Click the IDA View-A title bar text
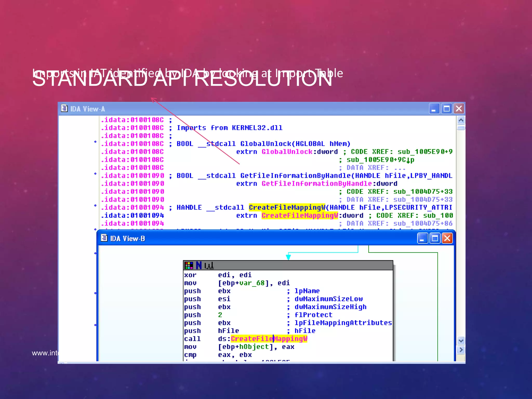 click(x=88, y=109)
